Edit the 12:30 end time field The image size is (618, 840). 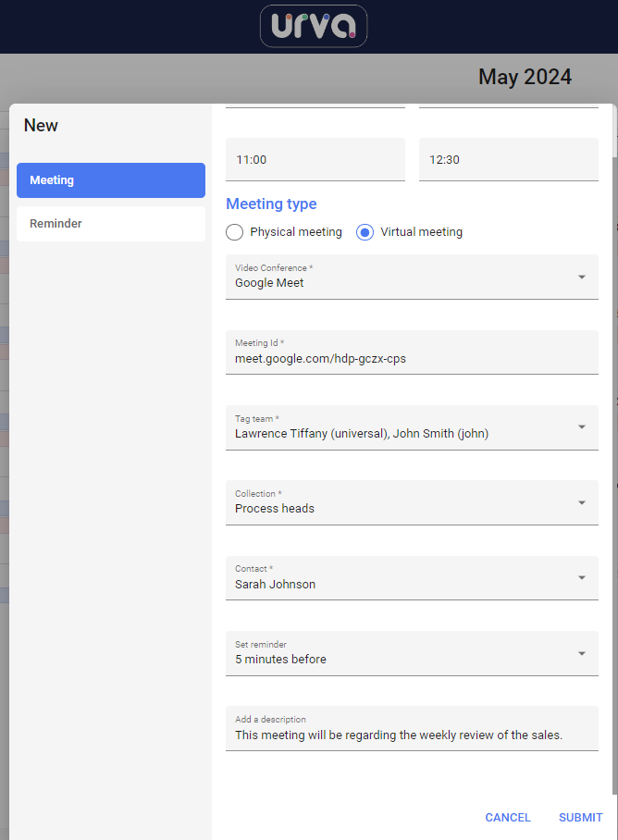[x=509, y=160]
